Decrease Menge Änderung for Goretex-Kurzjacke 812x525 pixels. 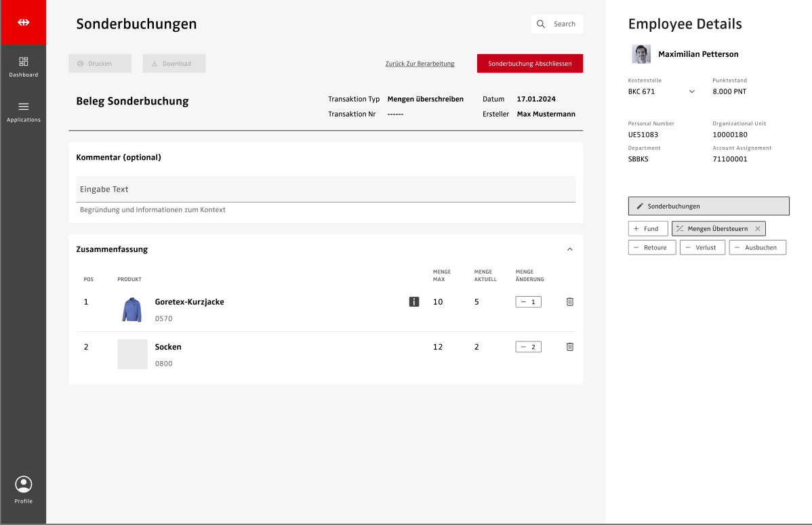[x=523, y=302]
